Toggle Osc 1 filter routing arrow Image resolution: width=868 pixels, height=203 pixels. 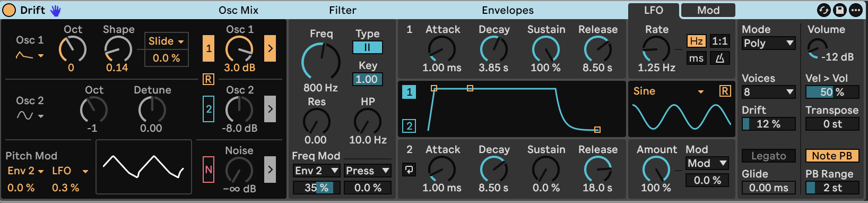[x=270, y=49]
